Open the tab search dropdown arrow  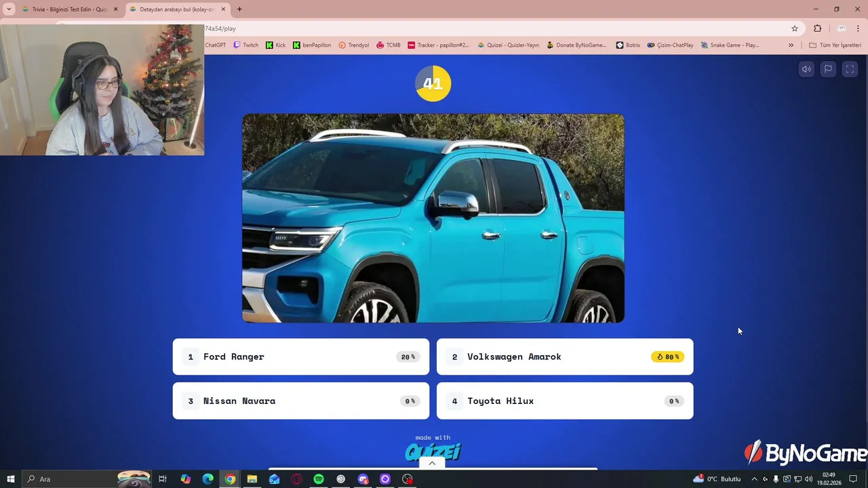coord(9,9)
